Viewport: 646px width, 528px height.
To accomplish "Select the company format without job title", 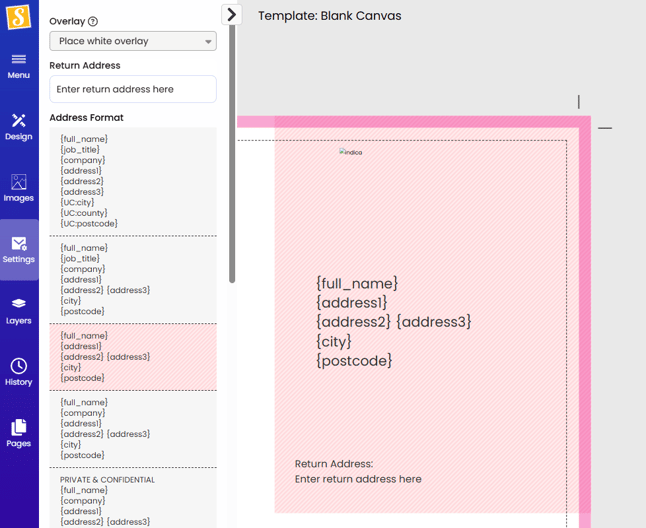I will (x=133, y=428).
